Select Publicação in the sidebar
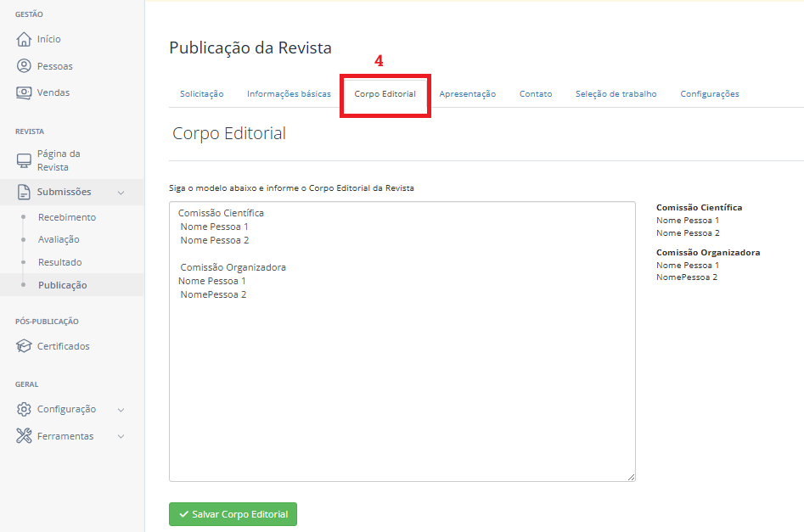 [63, 285]
